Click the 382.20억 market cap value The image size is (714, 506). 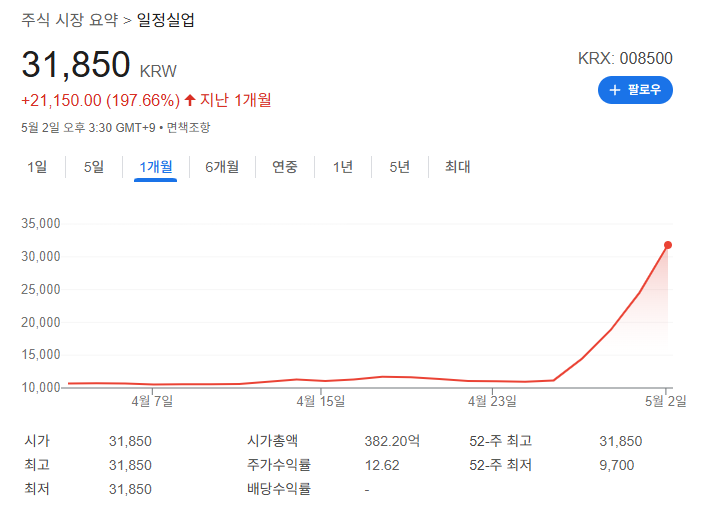(x=392, y=441)
